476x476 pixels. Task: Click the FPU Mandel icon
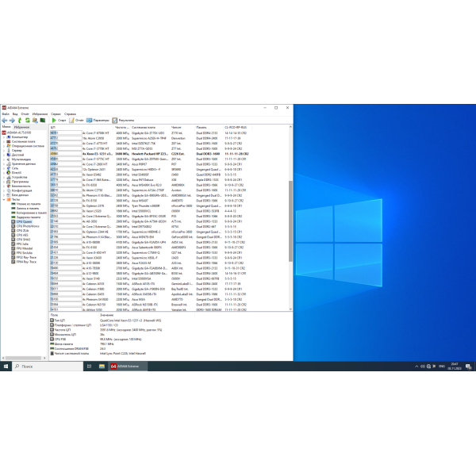tap(13, 248)
